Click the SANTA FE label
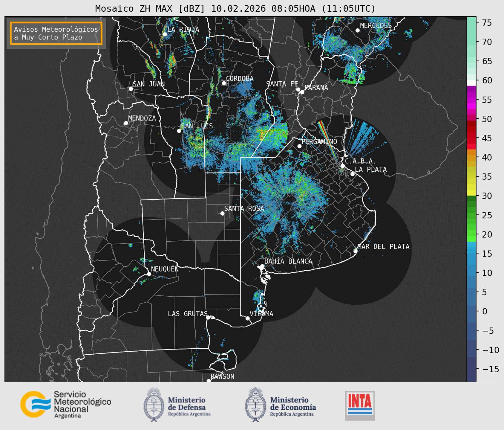 click(x=282, y=84)
